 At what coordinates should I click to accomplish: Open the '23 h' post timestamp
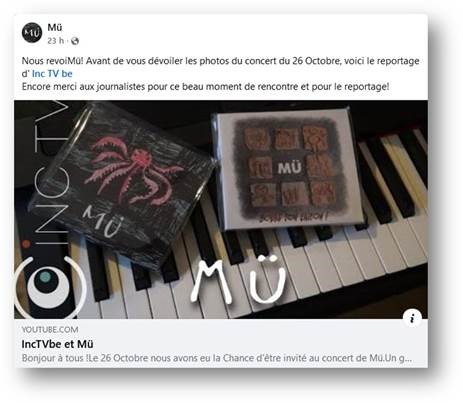click(x=55, y=41)
